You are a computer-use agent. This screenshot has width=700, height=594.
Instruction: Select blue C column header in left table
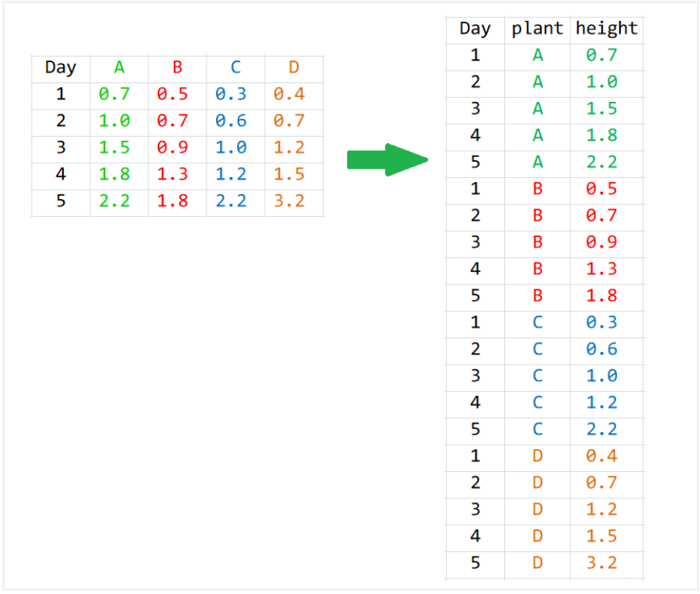click(235, 68)
